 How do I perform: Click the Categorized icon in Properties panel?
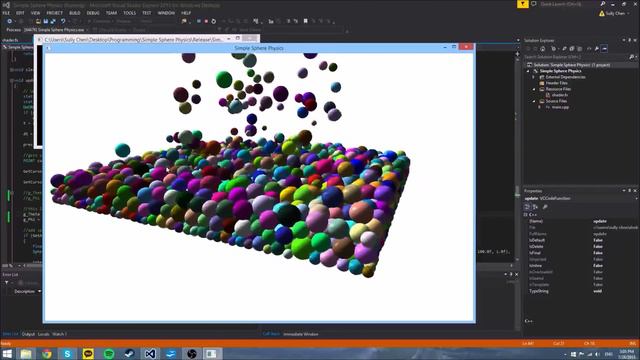[527, 207]
